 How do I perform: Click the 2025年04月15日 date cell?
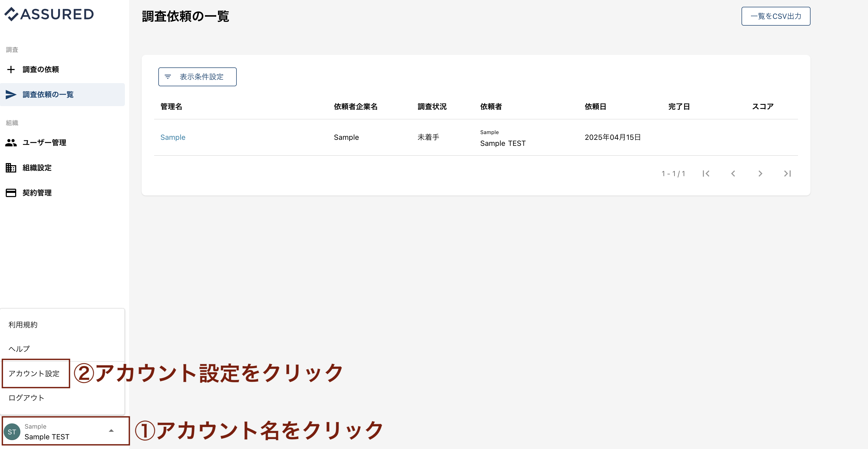pyautogui.click(x=612, y=137)
